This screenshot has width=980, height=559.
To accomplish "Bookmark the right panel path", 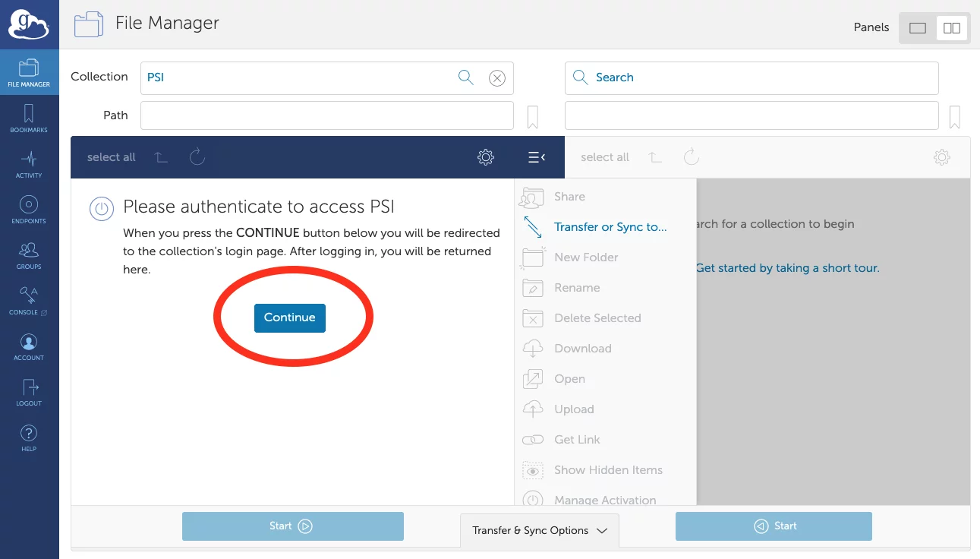I will (955, 116).
